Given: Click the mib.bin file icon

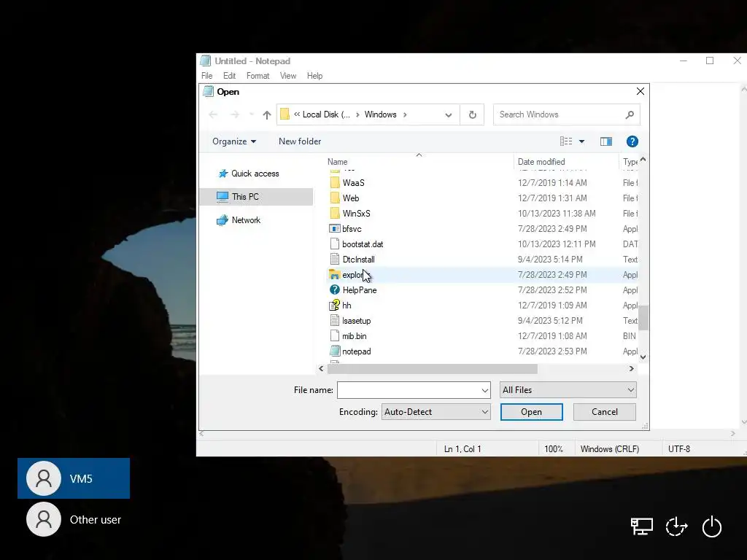Looking at the screenshot, I should coord(334,335).
